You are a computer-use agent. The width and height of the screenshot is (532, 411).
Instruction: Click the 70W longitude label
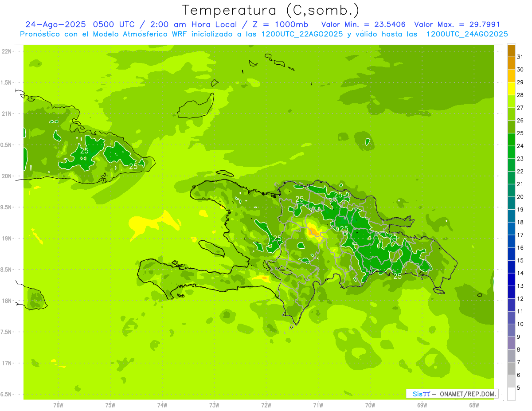370,405
